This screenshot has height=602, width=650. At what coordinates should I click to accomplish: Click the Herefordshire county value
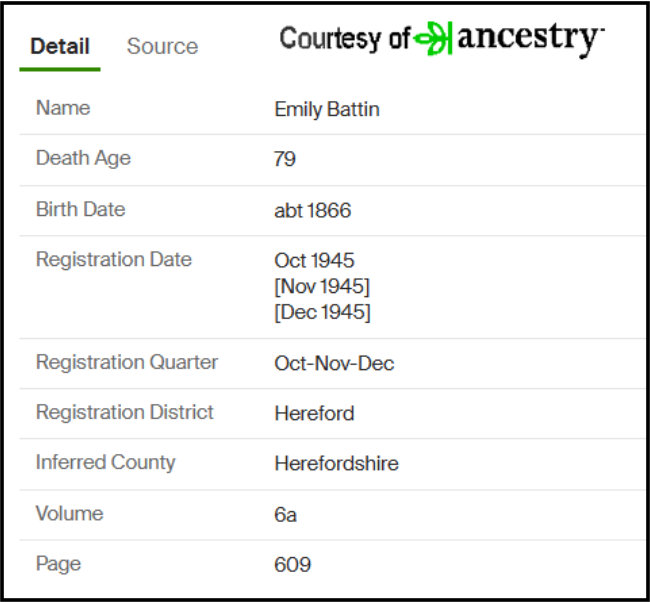(336, 464)
